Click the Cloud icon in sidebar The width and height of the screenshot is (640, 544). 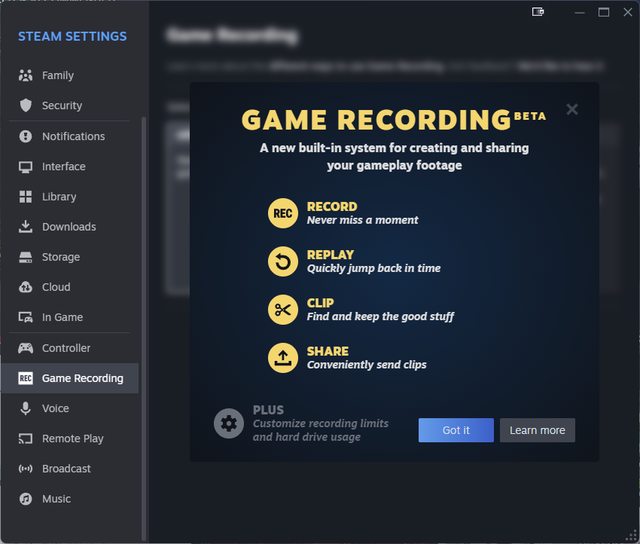pyautogui.click(x=26, y=287)
